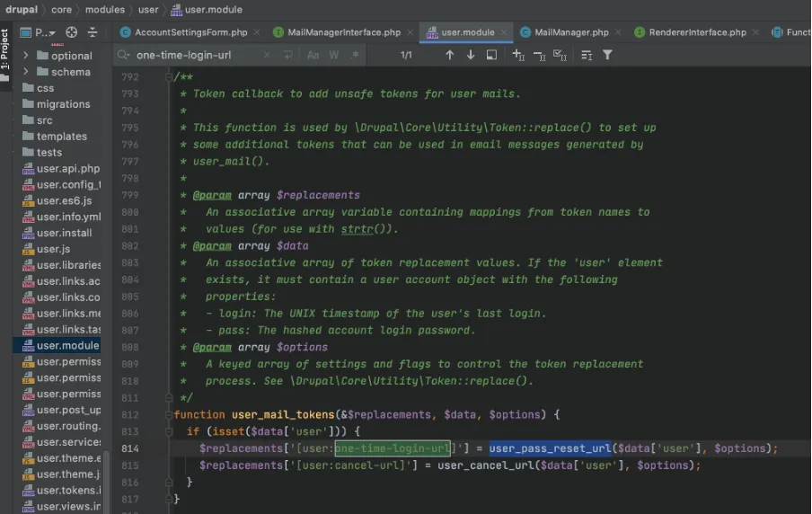Click Project panel vertical scrollbar
This screenshot has height=514, width=812.
(x=106, y=482)
